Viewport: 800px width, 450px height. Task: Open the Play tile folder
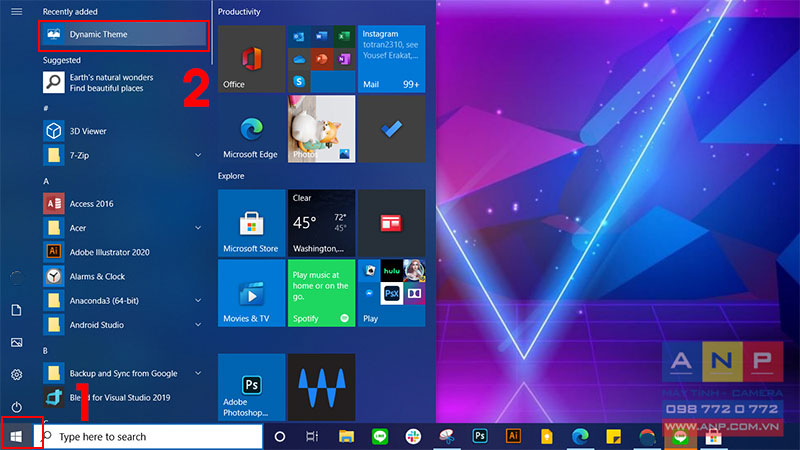tap(391, 293)
